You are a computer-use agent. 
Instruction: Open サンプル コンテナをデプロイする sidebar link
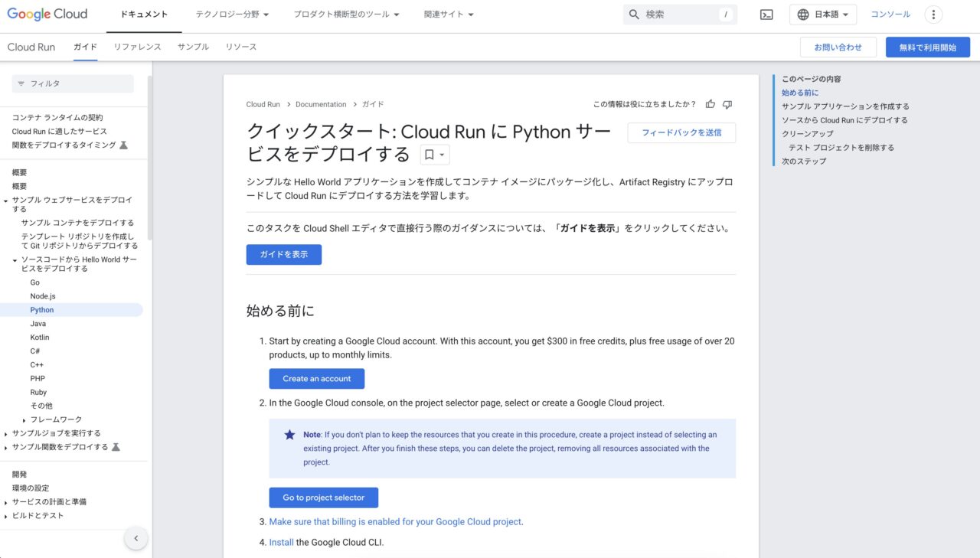pos(77,223)
